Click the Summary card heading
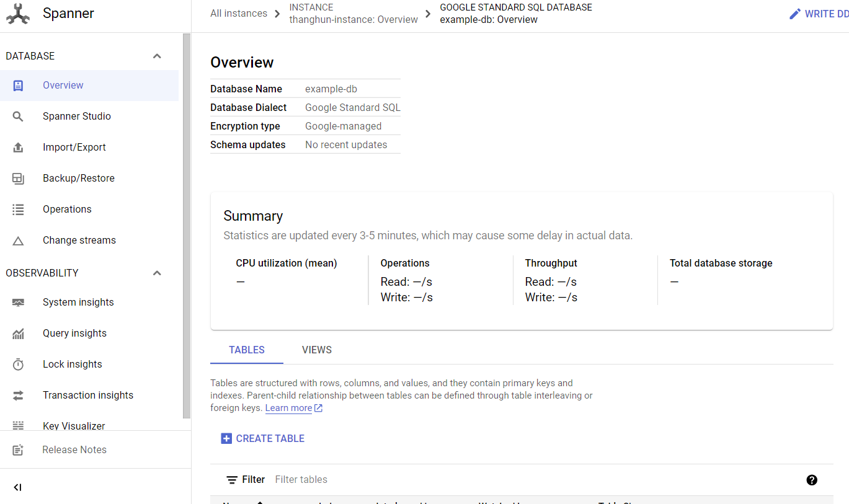Image resolution: width=849 pixels, height=504 pixels. [253, 216]
